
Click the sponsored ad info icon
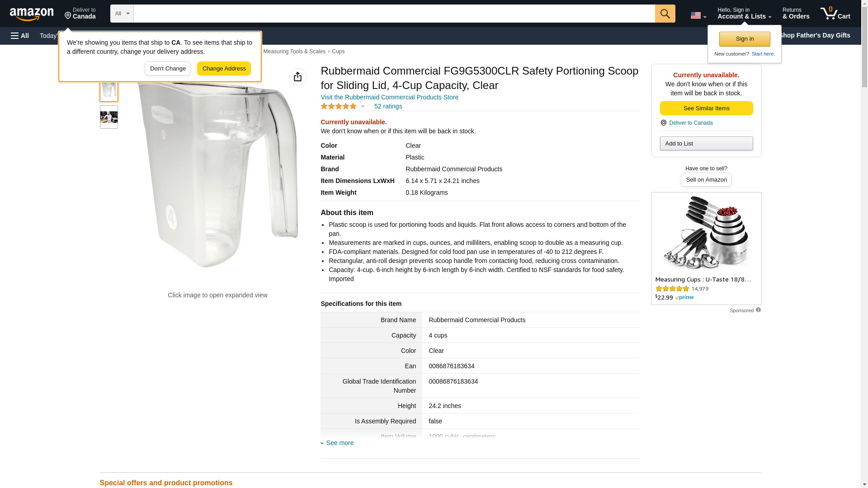[758, 310]
